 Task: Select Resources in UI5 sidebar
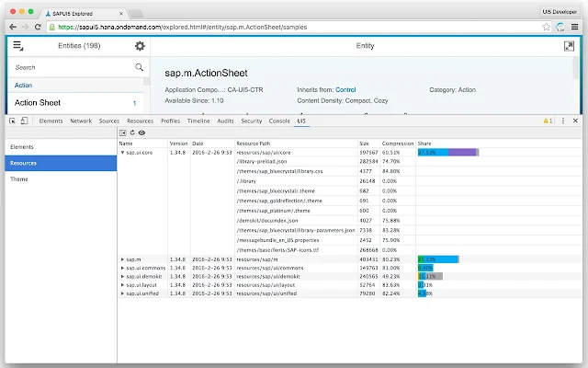pyautogui.click(x=61, y=163)
